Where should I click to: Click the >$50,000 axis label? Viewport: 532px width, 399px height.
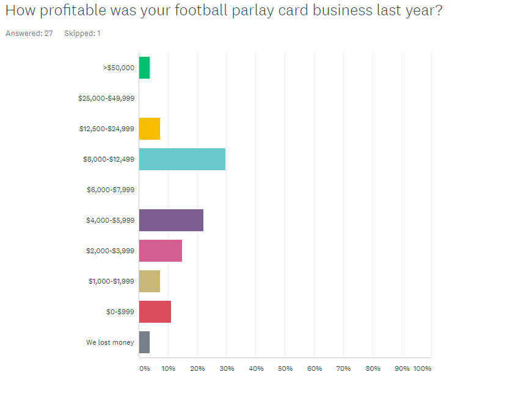[x=118, y=68]
